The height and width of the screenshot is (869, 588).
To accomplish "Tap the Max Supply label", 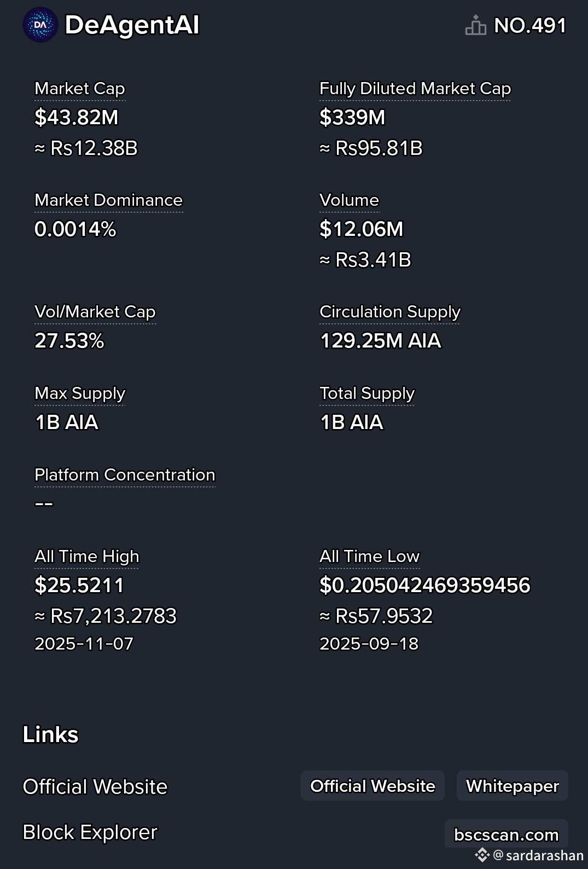I will click(80, 393).
